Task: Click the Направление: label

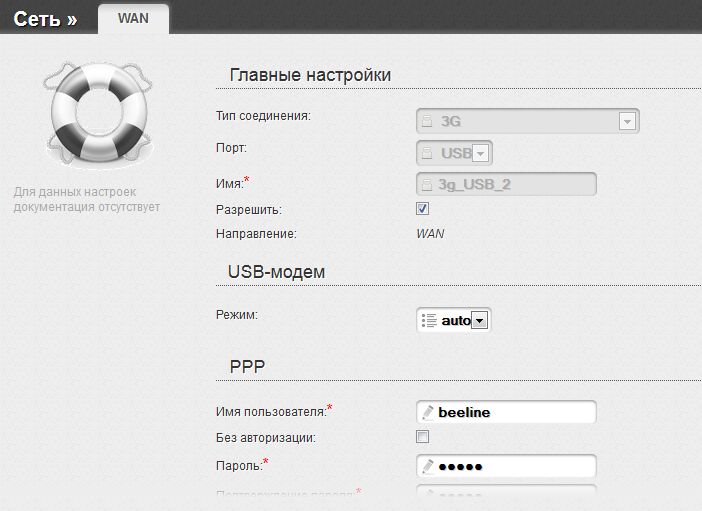Action: click(x=256, y=234)
